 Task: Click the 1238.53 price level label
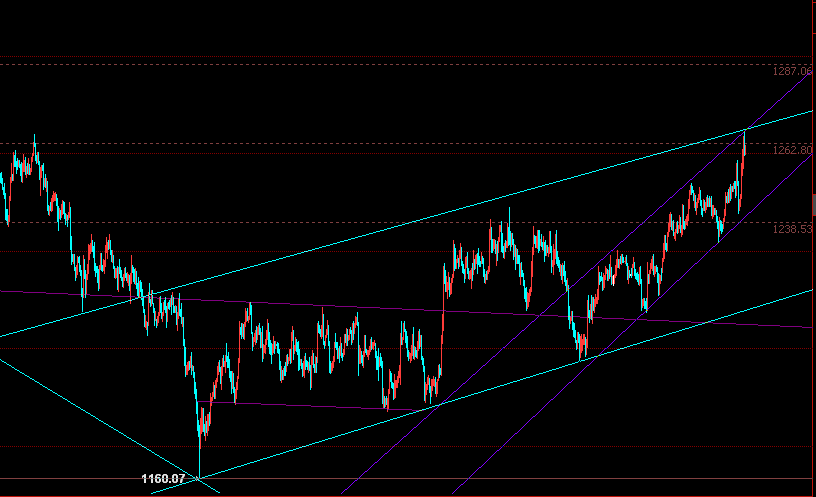pyautogui.click(x=792, y=230)
